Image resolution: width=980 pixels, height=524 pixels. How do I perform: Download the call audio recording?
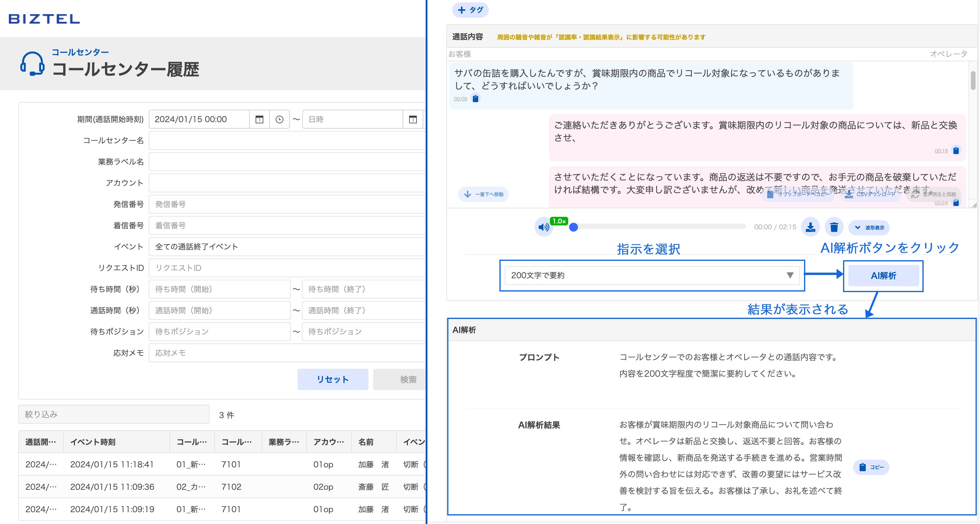[811, 227]
